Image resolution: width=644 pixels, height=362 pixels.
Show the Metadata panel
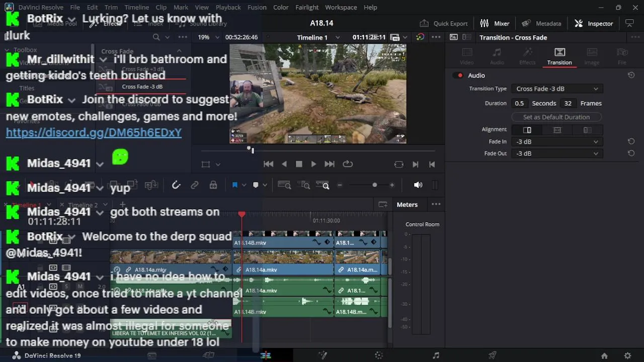(542, 23)
